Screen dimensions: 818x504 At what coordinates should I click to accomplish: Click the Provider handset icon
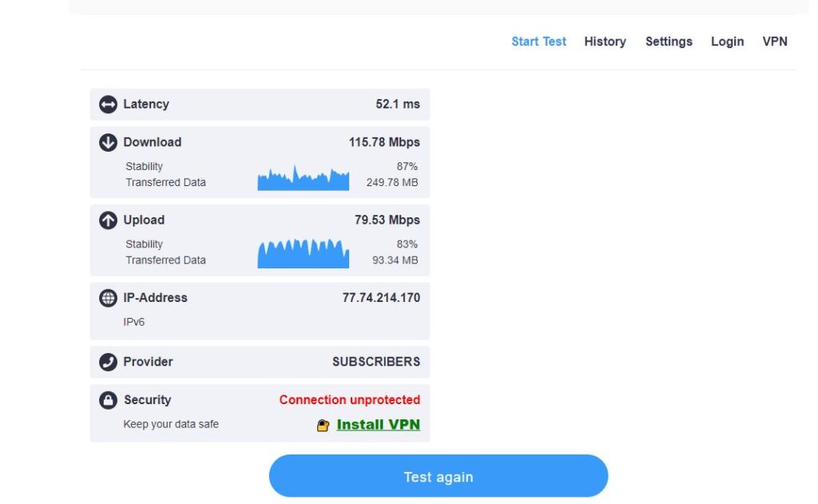point(108,362)
